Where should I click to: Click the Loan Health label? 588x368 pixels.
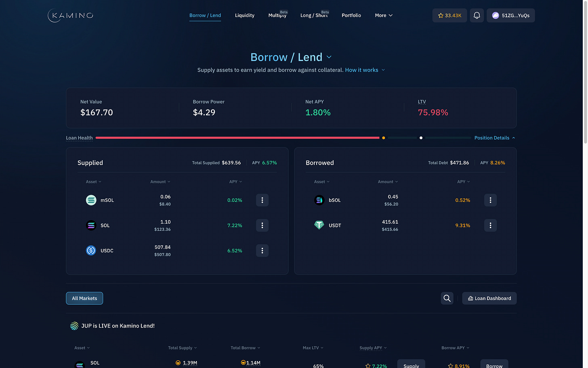(79, 138)
